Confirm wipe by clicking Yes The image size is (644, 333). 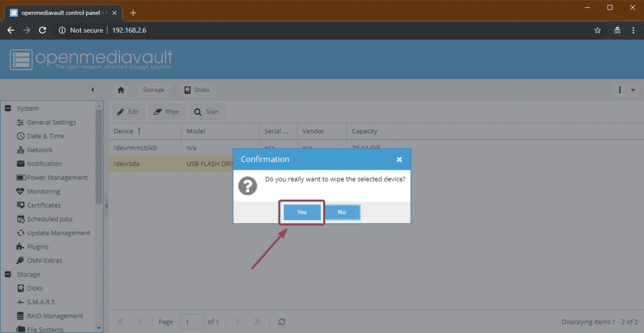coord(302,213)
